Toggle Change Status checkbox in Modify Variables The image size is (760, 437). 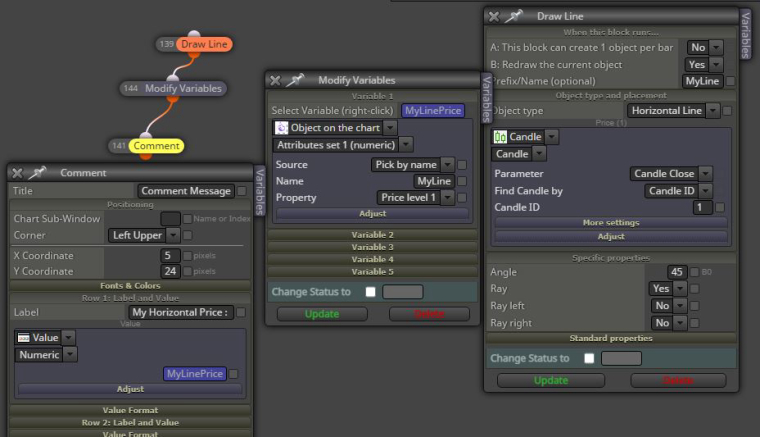pos(371,292)
